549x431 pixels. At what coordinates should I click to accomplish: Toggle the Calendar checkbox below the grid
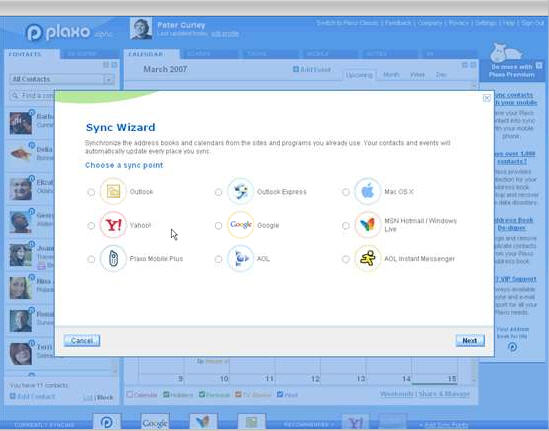tap(130, 395)
